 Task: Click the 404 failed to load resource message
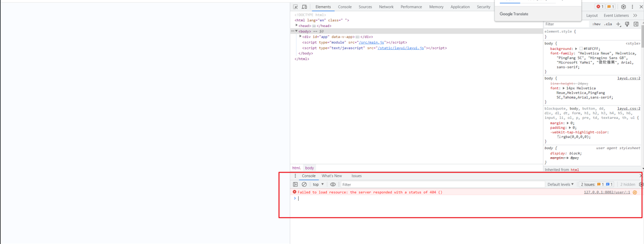coord(370,192)
